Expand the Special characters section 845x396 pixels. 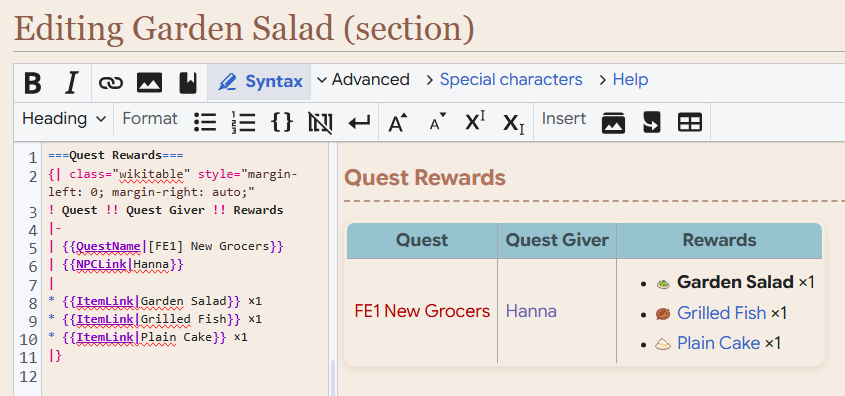pos(504,80)
